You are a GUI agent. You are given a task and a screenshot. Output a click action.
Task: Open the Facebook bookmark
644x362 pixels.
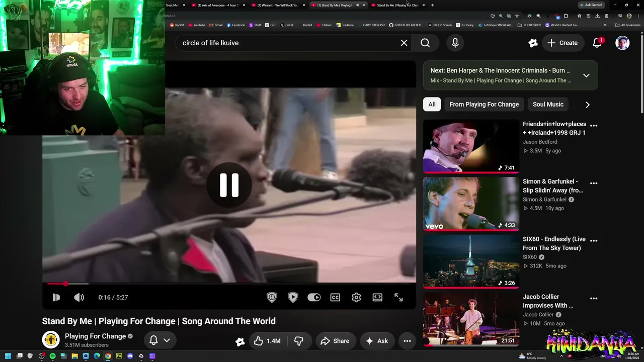point(236,25)
